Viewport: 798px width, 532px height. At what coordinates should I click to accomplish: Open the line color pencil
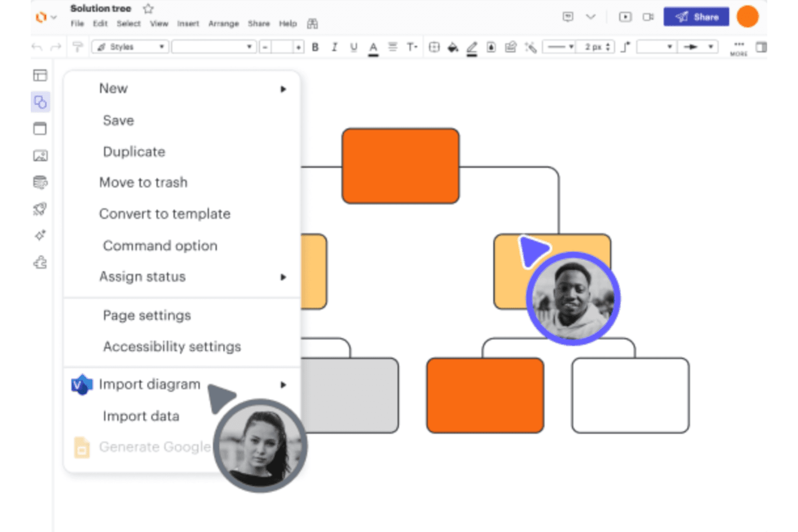[x=472, y=48]
